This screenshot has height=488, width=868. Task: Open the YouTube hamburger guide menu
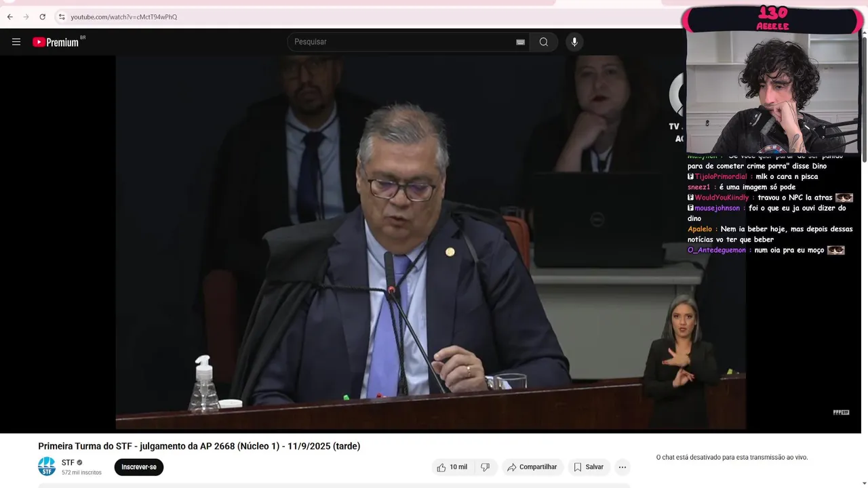click(16, 42)
